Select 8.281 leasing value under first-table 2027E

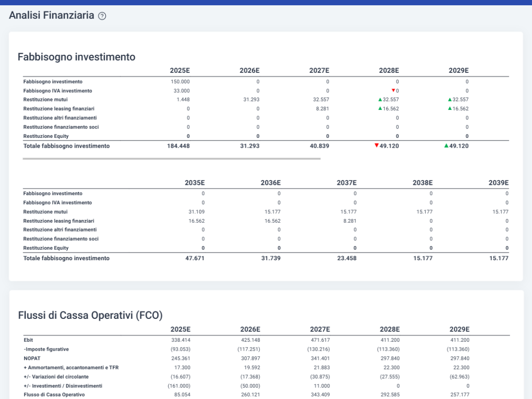[x=322, y=109]
